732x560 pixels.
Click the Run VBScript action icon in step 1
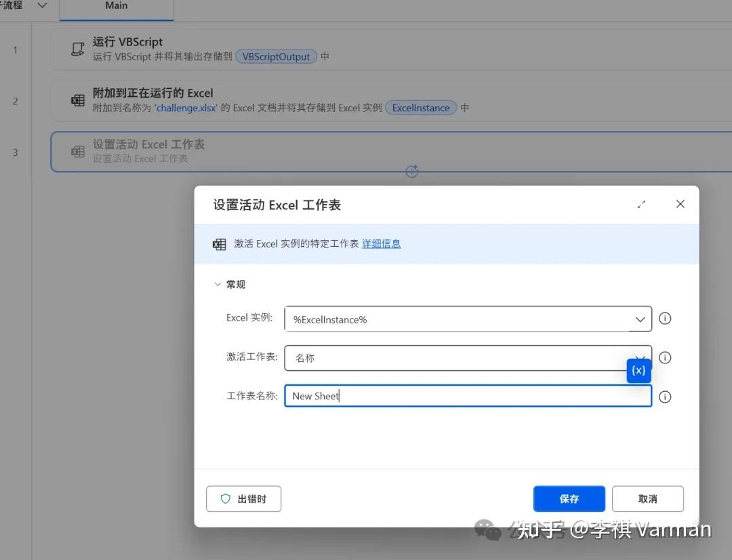(77, 48)
